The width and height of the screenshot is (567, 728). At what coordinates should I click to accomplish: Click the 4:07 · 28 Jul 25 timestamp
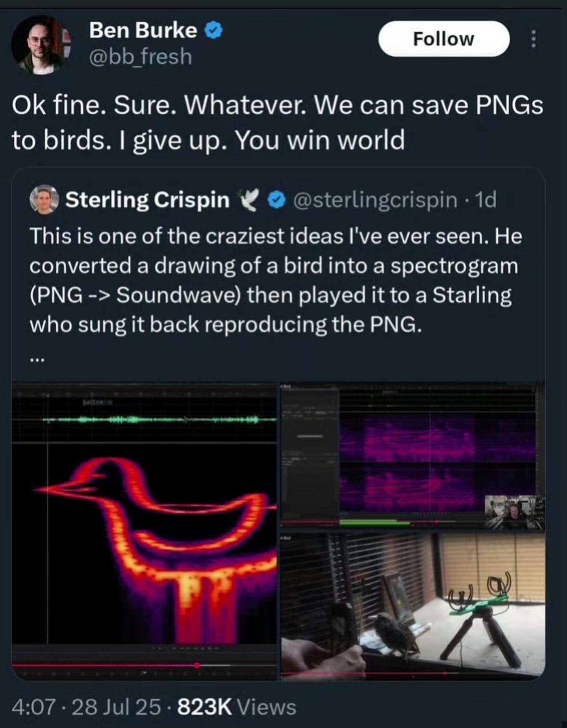(86, 707)
